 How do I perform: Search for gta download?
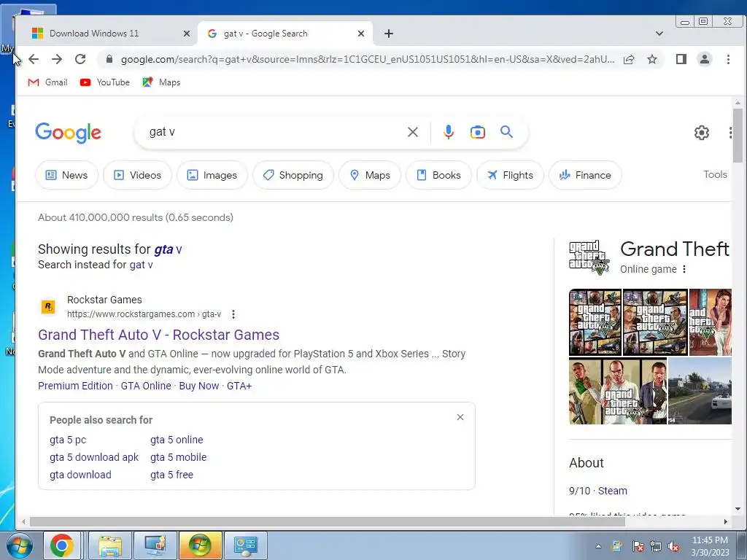(80, 475)
